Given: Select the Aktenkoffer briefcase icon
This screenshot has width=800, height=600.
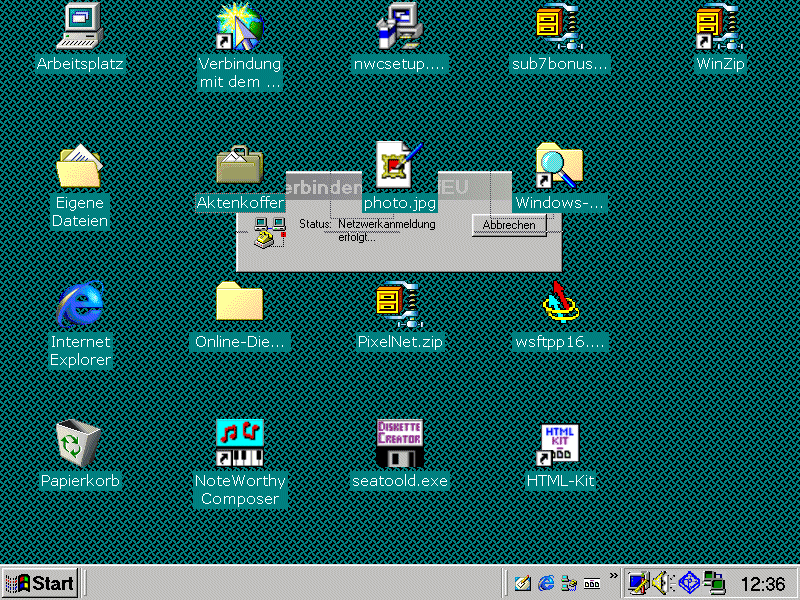Looking at the screenshot, I should tap(240, 166).
